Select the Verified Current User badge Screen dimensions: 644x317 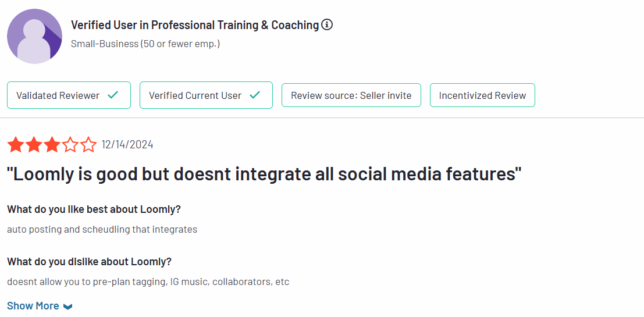point(206,95)
